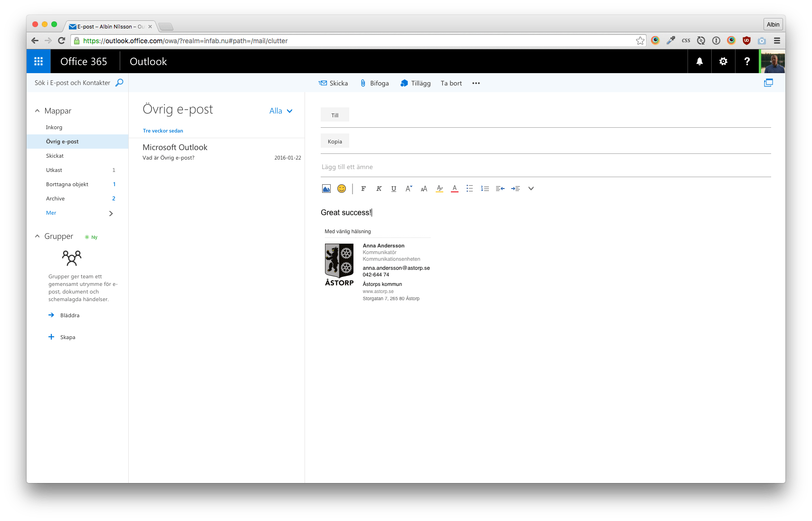Select the Borttagna objekt folder
Screen dimensions: 812x521
[x=67, y=184]
